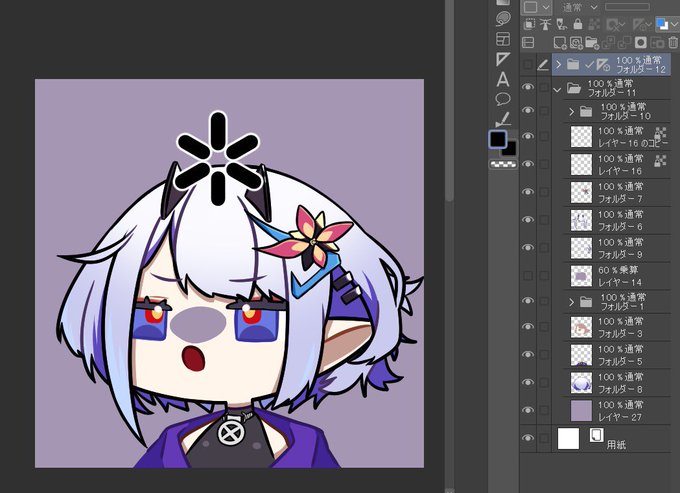Click the delete layer trash icon
680x493 pixels.
click(x=673, y=42)
